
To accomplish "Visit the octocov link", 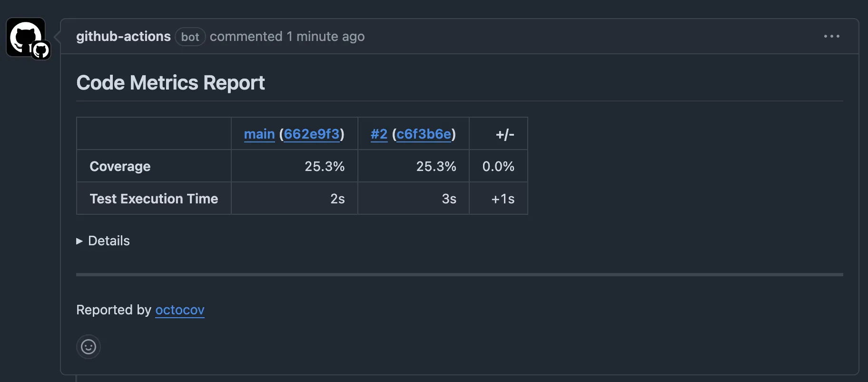I will (x=180, y=310).
